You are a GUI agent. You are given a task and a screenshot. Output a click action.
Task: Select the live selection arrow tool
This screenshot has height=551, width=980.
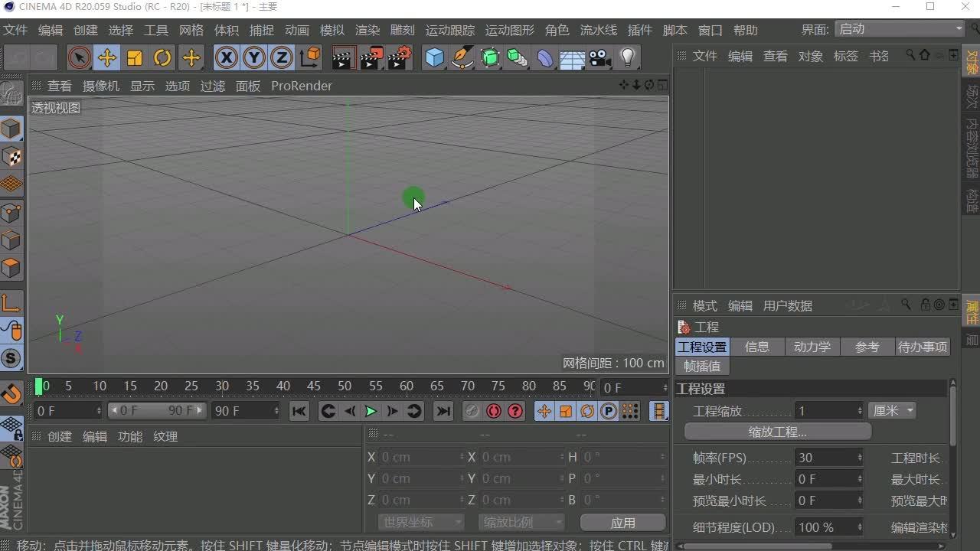tap(79, 57)
